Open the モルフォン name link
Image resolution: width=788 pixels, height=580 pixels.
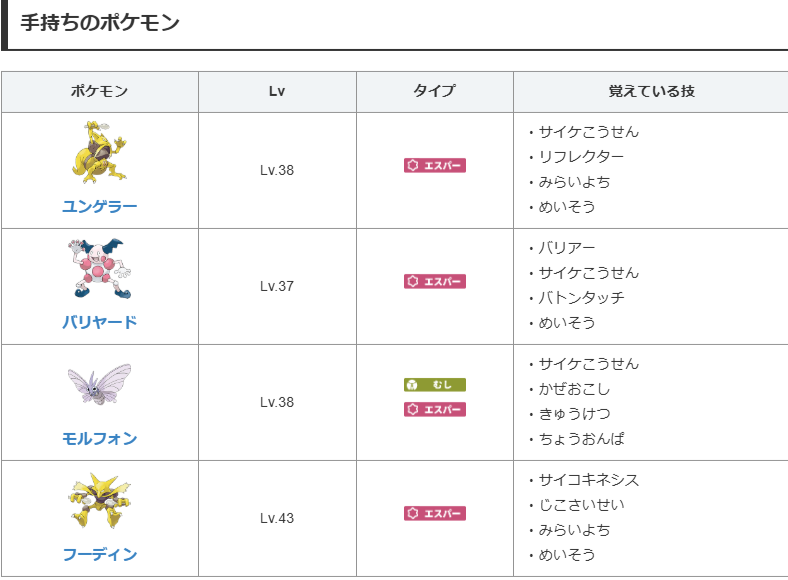pyautogui.click(x=99, y=438)
